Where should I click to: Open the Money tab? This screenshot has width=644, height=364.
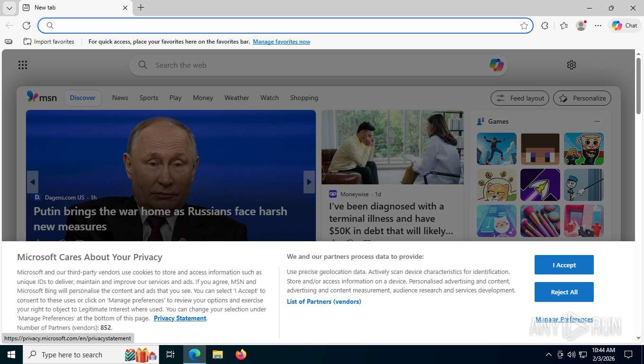click(x=203, y=98)
